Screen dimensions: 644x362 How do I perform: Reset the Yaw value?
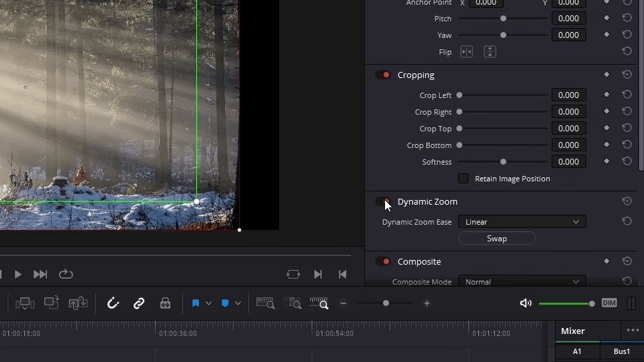point(627,35)
